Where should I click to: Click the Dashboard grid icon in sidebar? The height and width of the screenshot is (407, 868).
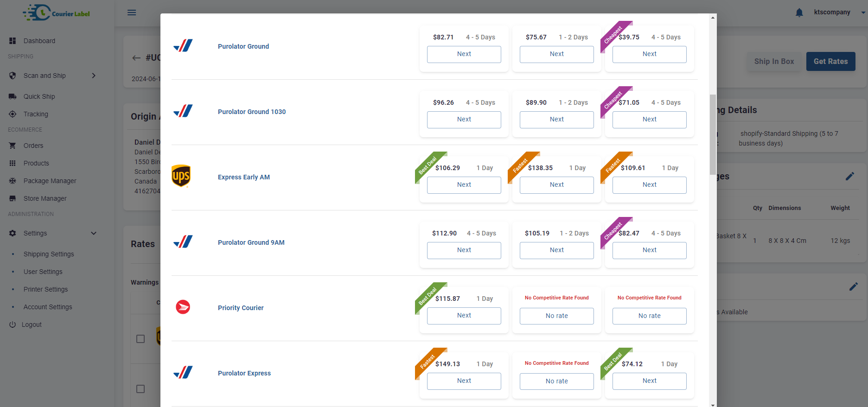[x=13, y=41]
